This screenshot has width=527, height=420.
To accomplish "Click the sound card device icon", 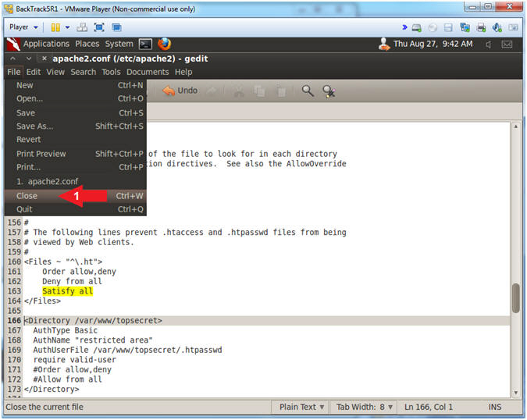I will (497, 27).
